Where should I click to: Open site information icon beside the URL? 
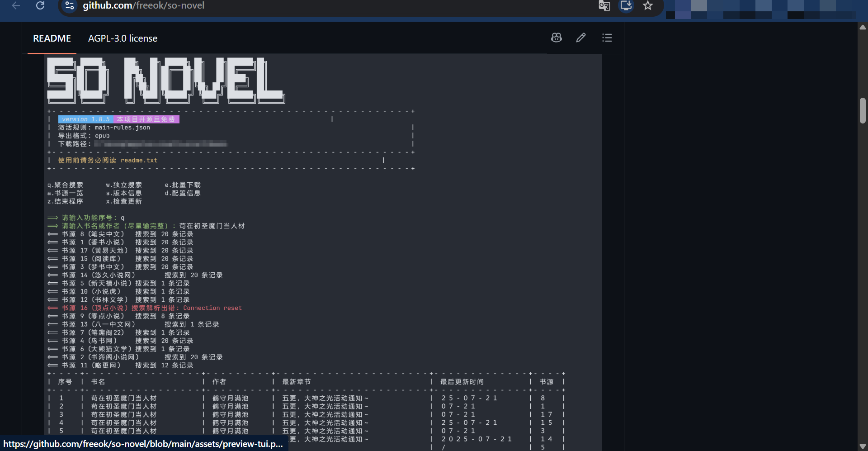pyautogui.click(x=70, y=6)
